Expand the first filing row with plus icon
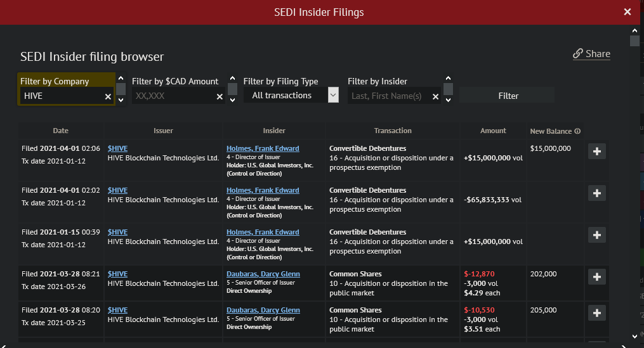 [596, 151]
